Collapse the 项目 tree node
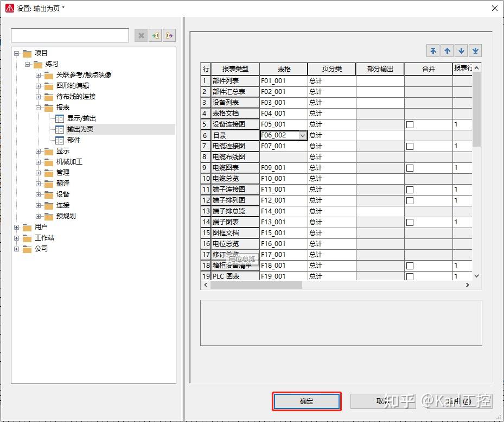 click(17, 53)
